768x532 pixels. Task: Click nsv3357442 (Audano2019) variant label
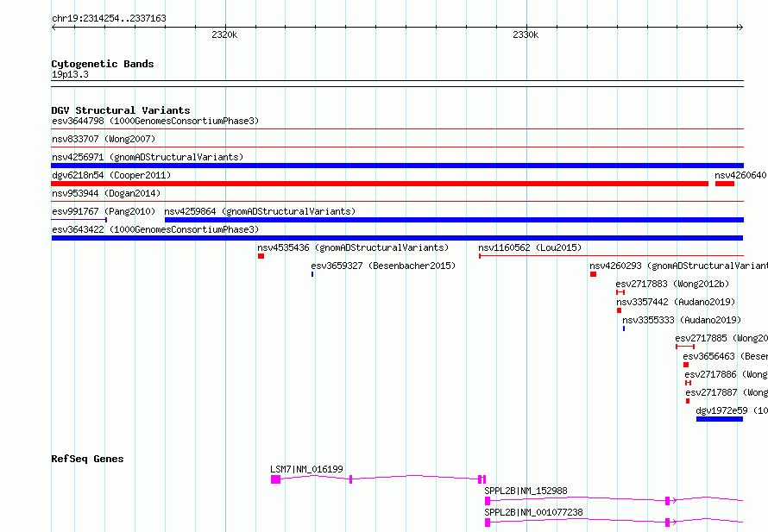pos(676,302)
